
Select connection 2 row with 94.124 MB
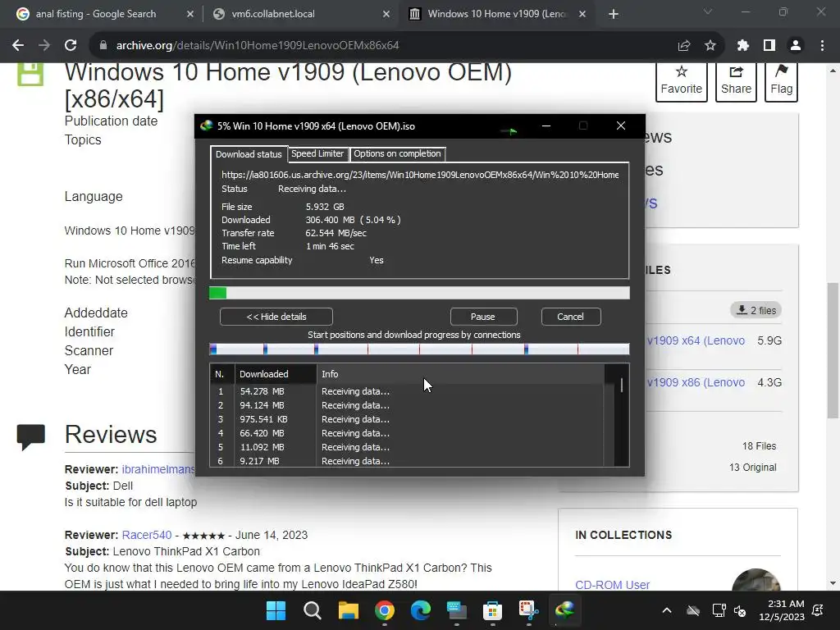[x=407, y=405]
